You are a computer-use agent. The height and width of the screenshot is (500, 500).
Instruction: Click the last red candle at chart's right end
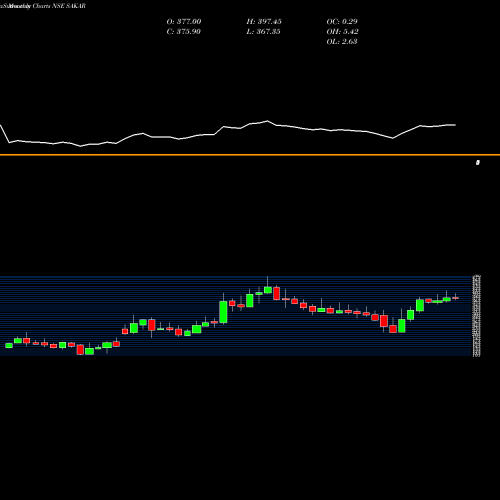tap(456, 298)
